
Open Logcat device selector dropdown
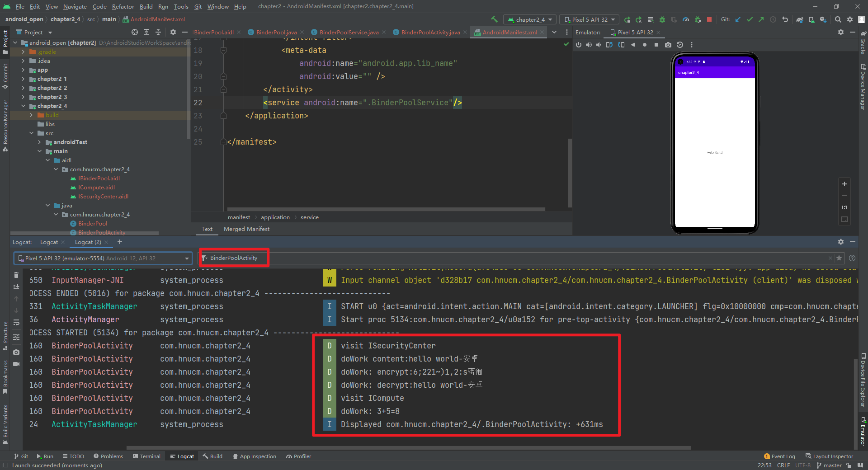[103, 258]
